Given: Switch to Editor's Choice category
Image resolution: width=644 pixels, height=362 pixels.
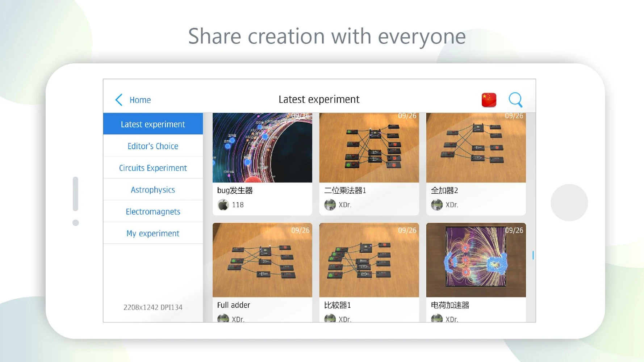Looking at the screenshot, I should tap(153, 146).
